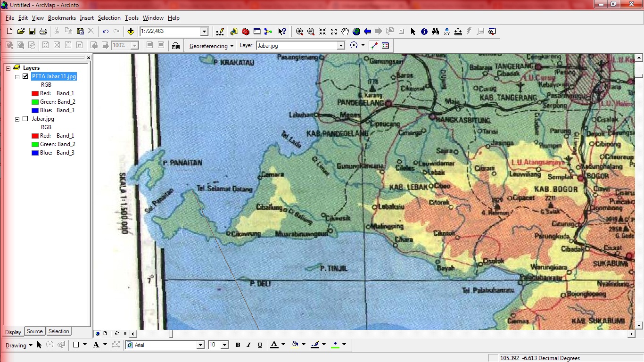The height and width of the screenshot is (362, 644).
Task: Switch to the Source tab
Action: click(x=34, y=331)
